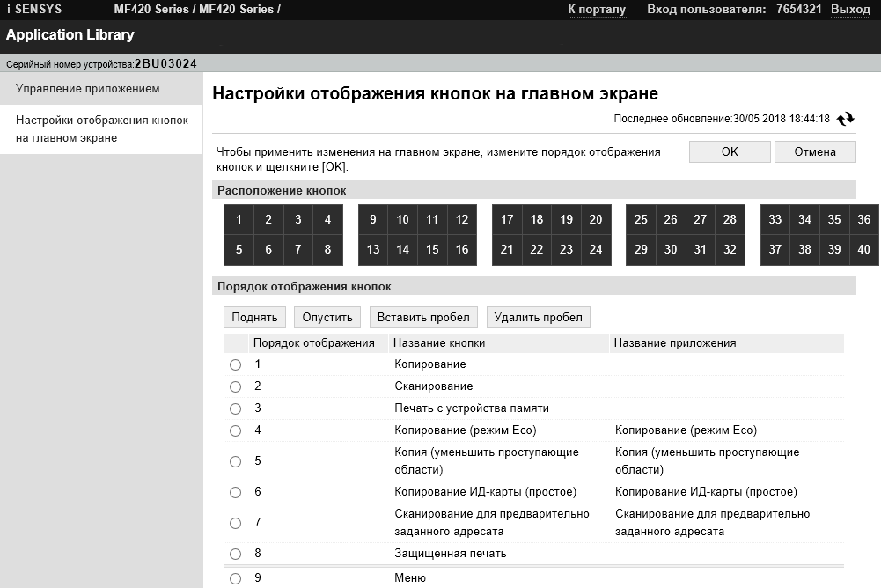Screen dimensions: 881x588
Task: Click user ID 7654321 text
Action: coord(798,10)
